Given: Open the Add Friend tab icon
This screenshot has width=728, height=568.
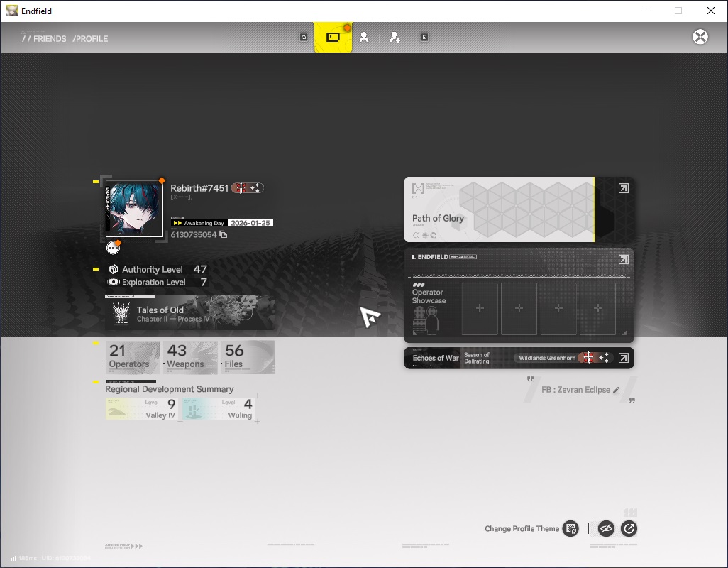Looking at the screenshot, I should point(395,37).
